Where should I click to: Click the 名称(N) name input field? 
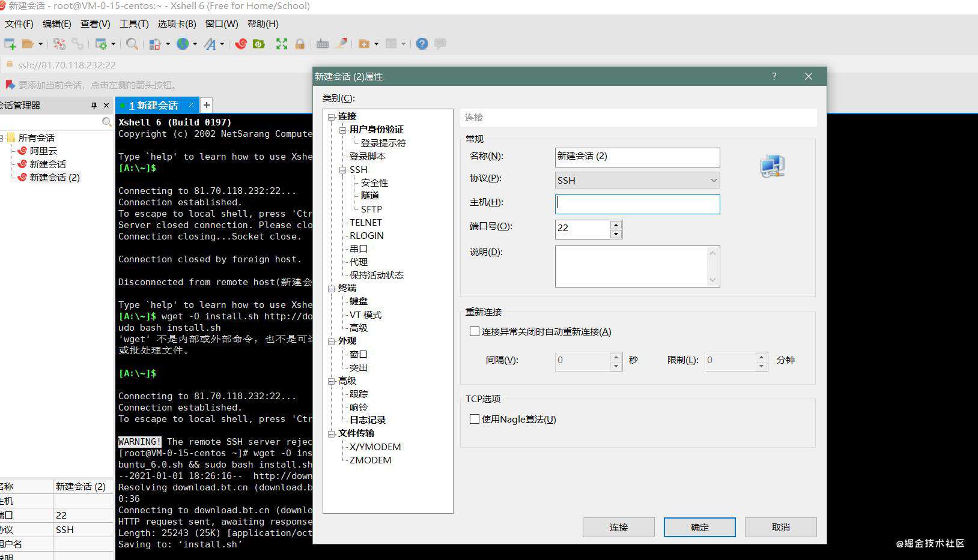click(637, 157)
